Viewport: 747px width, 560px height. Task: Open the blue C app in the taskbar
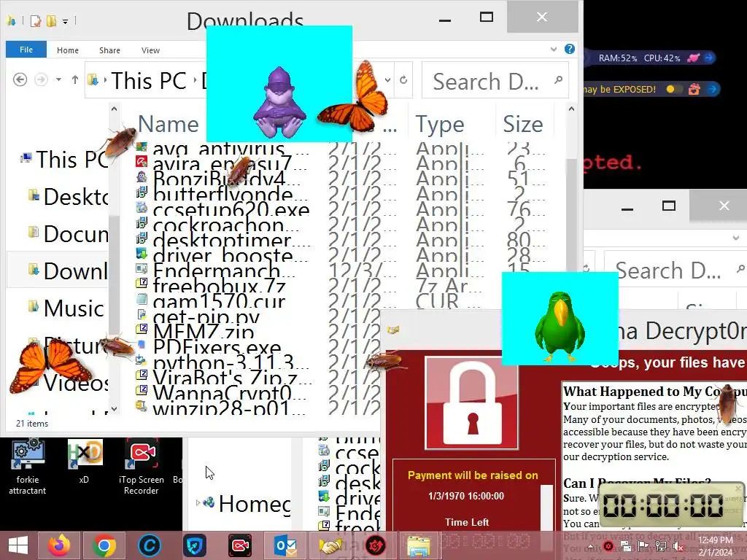tap(149, 545)
